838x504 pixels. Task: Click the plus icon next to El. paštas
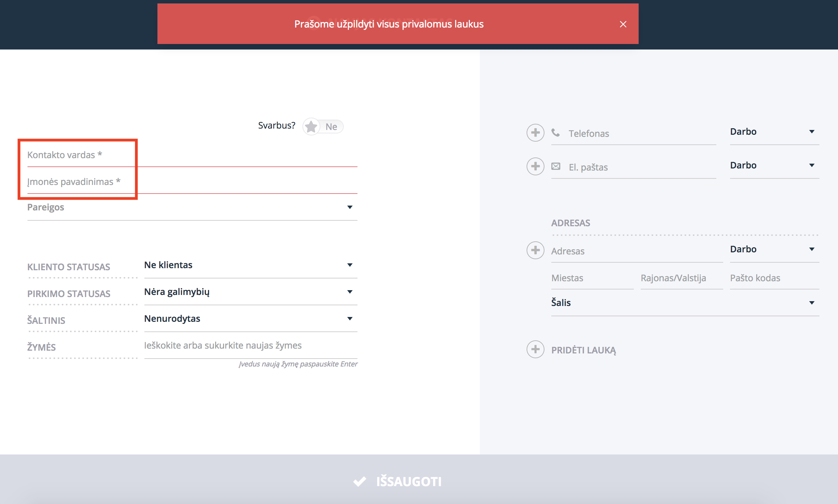(536, 166)
